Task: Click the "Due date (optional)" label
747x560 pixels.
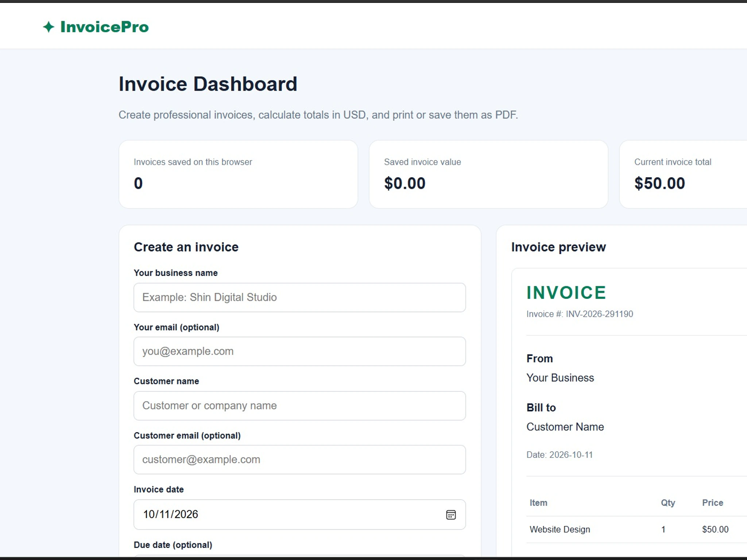Action: click(173, 545)
